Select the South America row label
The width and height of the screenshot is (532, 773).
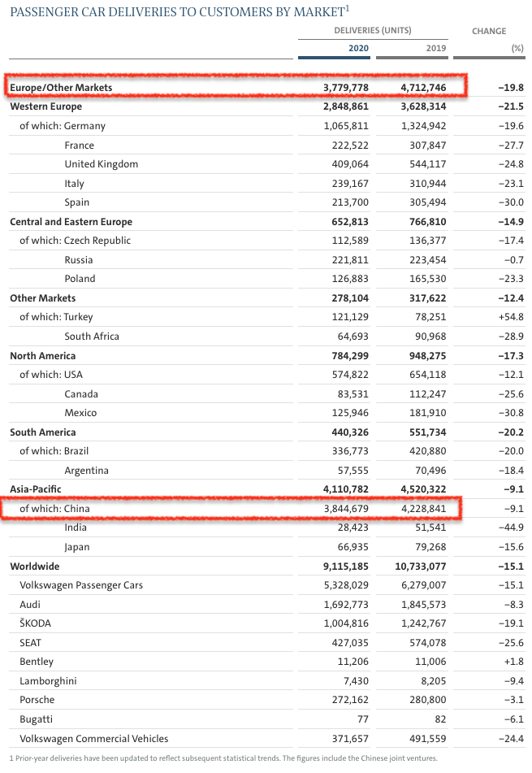(x=43, y=432)
